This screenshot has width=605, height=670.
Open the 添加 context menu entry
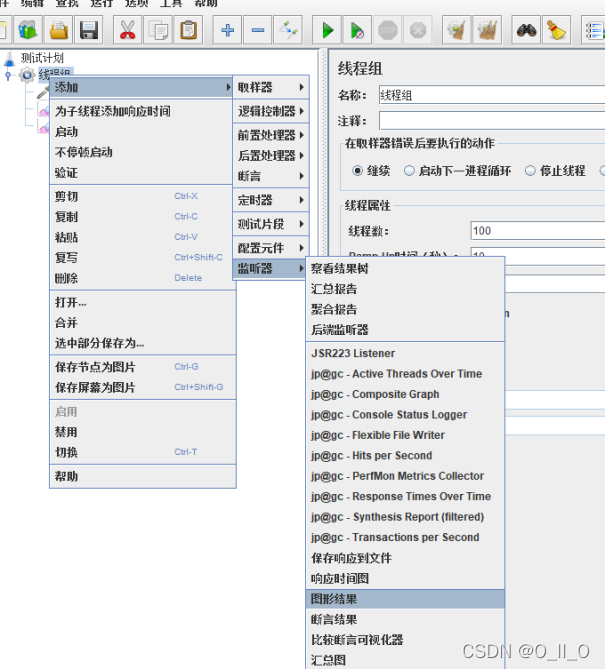[143, 88]
